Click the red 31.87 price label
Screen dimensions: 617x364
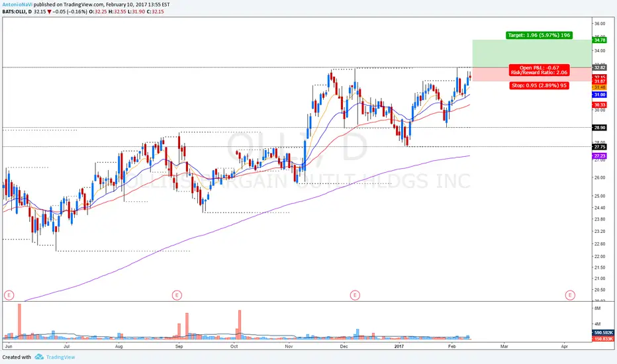pyautogui.click(x=599, y=81)
